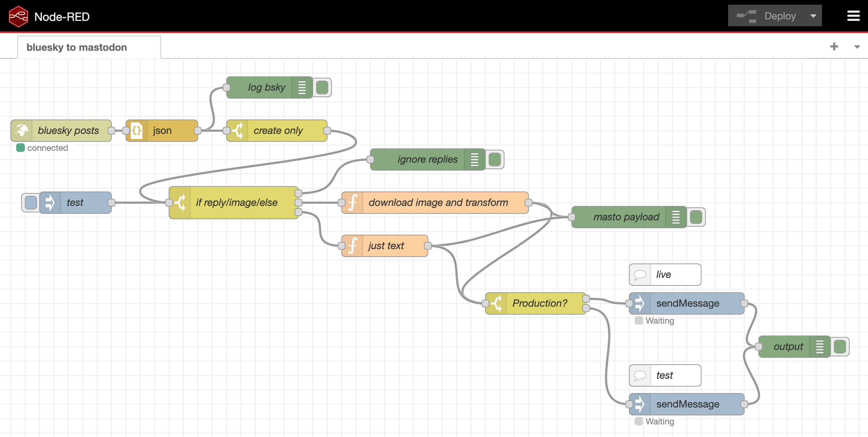Click the function ƒ icon on 'just text'
The height and width of the screenshot is (437, 868).
click(353, 245)
